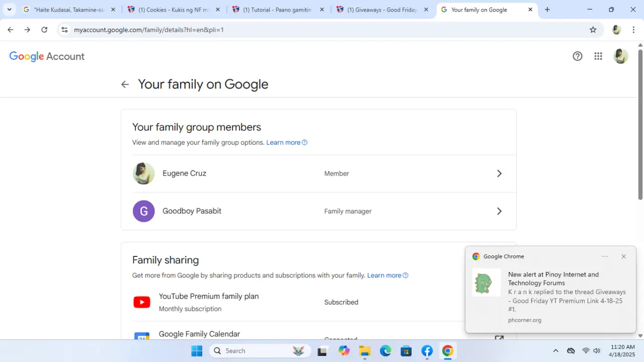Screen dimensions: 644x362
Task: Open the Help question mark icon
Action: 578,56
